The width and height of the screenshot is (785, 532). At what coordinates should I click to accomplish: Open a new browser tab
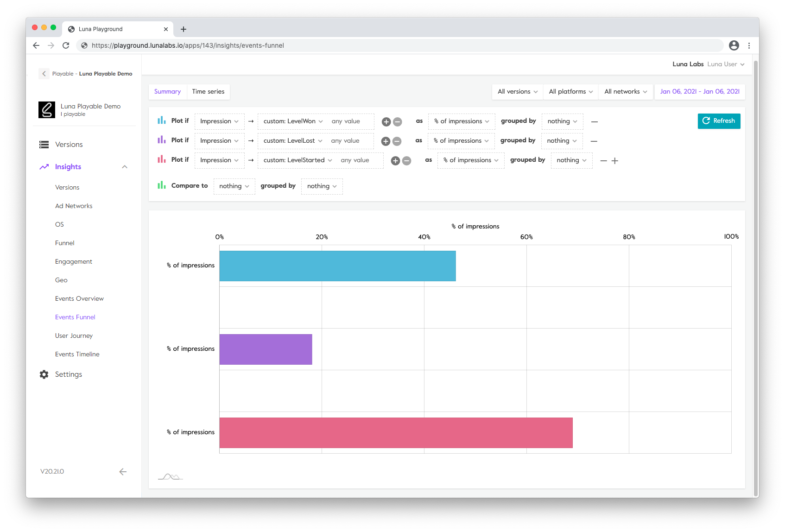click(184, 29)
